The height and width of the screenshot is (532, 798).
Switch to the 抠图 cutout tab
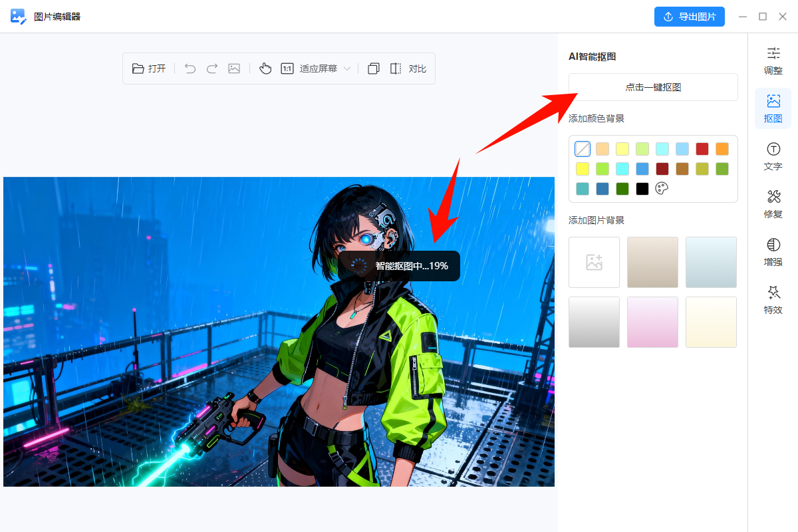[773, 109]
